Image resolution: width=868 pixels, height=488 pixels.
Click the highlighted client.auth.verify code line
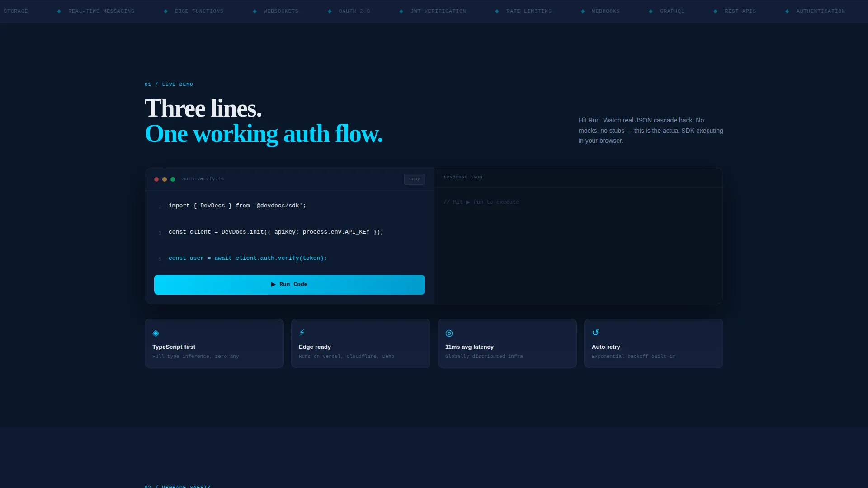tap(248, 258)
